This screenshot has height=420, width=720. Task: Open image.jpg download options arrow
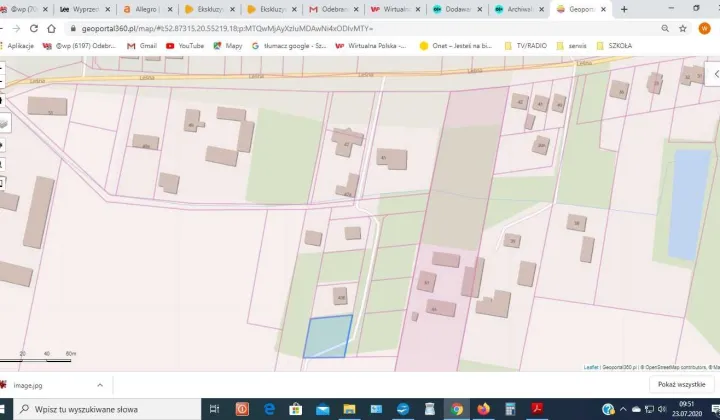point(99,385)
